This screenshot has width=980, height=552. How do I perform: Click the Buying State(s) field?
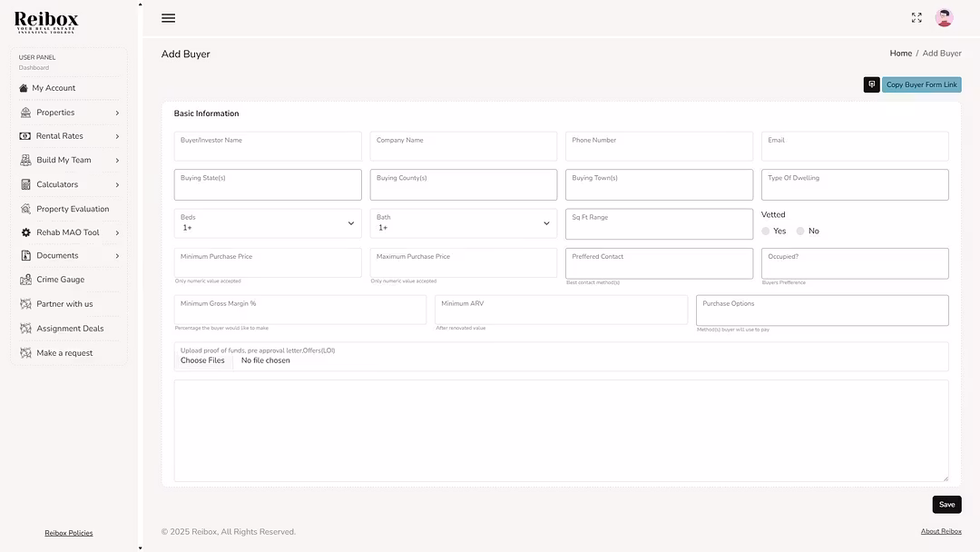coord(268,184)
